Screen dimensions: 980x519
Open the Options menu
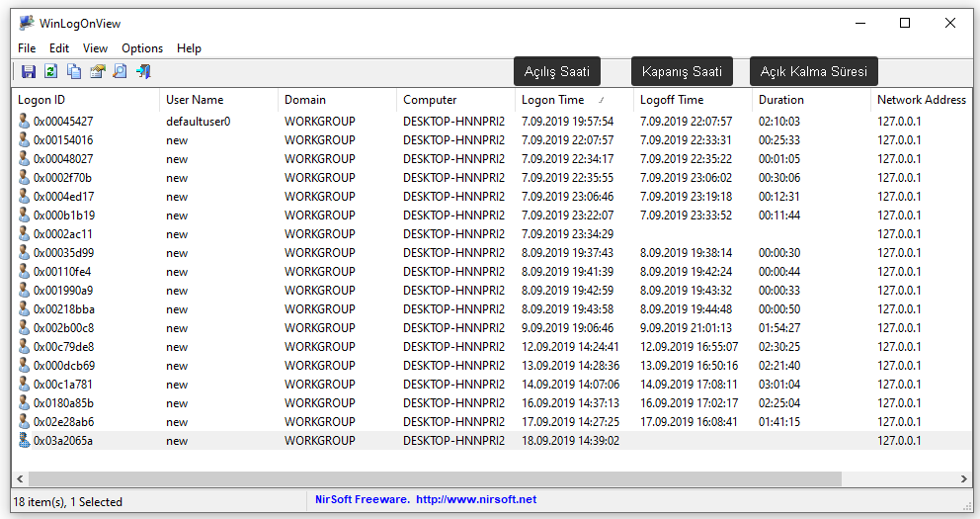(x=142, y=47)
